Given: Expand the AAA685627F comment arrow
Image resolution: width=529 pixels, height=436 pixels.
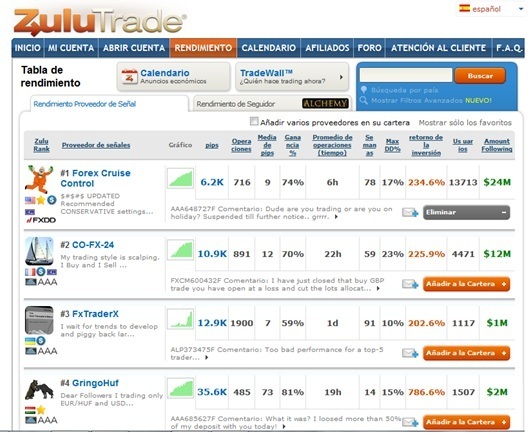Looking at the screenshot, I should (x=284, y=427).
